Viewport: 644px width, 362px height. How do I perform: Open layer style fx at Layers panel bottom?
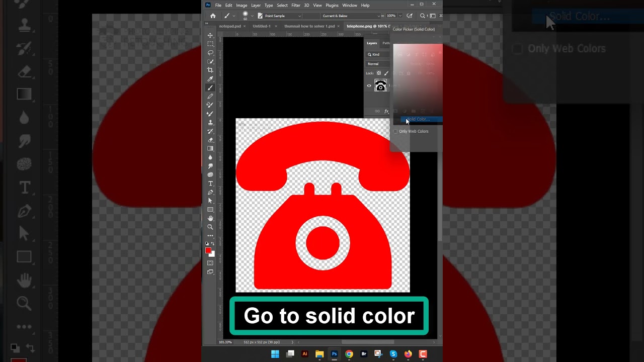tap(386, 111)
